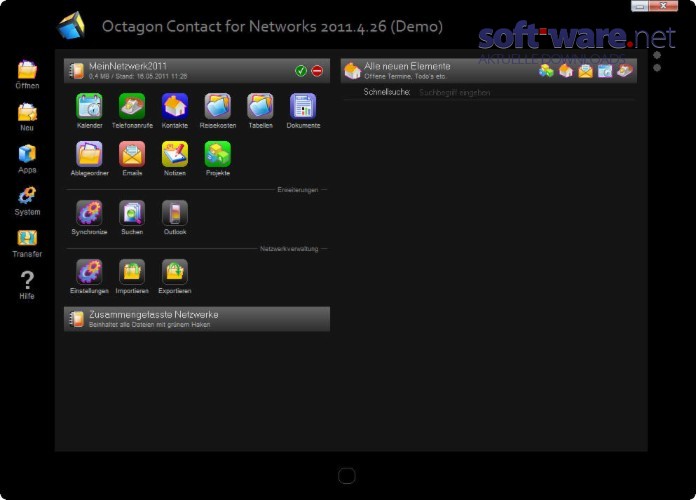Show new appointments via calendar icon in toolbar
The image size is (696, 500).
pyautogui.click(x=605, y=71)
